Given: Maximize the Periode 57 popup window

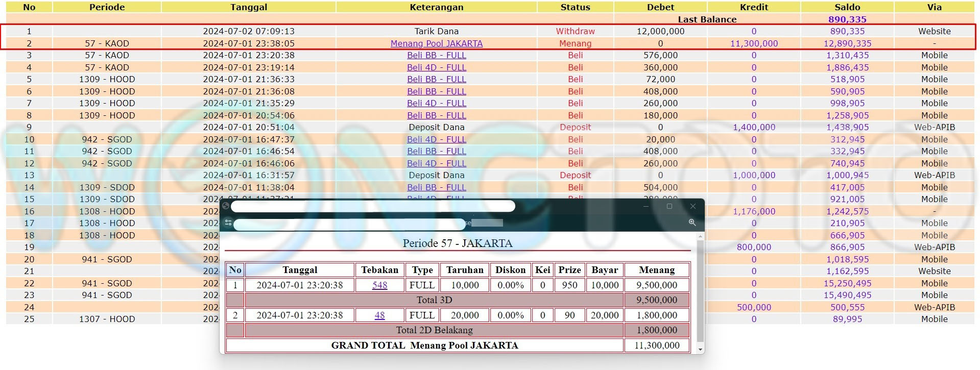Looking at the screenshot, I should coord(669,206).
